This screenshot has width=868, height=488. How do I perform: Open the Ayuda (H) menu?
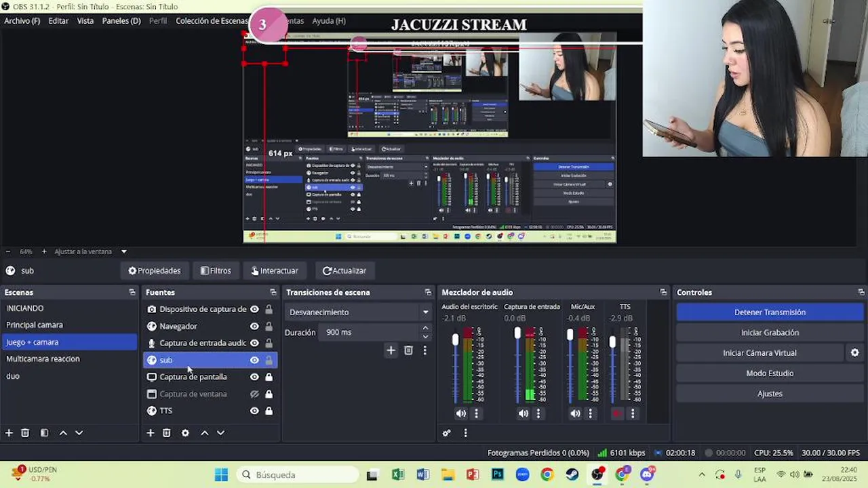[329, 21]
